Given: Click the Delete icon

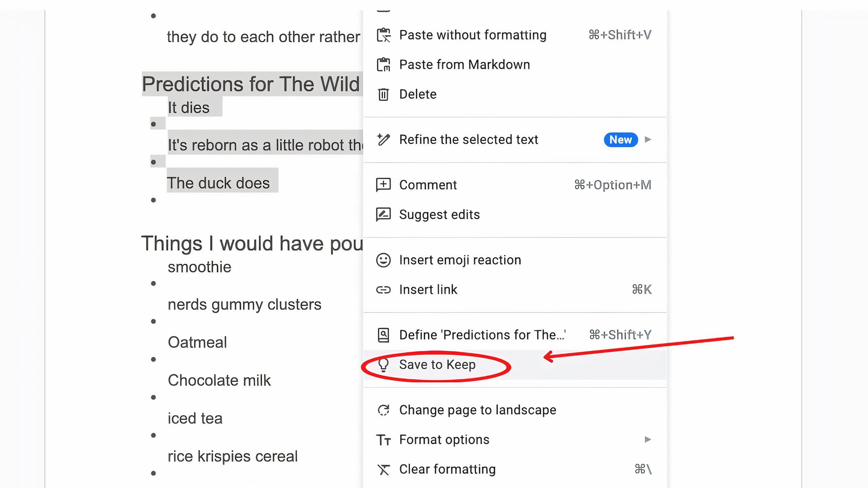Looking at the screenshot, I should coord(383,94).
